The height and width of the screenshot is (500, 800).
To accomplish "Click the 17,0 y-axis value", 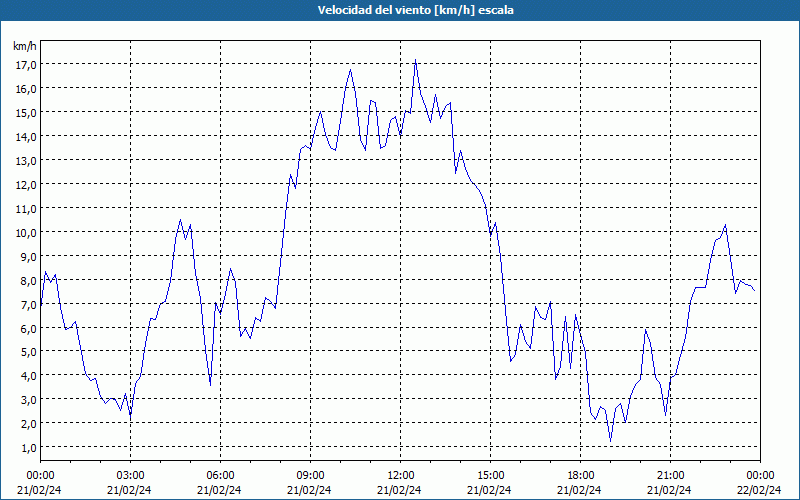I will (x=26, y=65).
